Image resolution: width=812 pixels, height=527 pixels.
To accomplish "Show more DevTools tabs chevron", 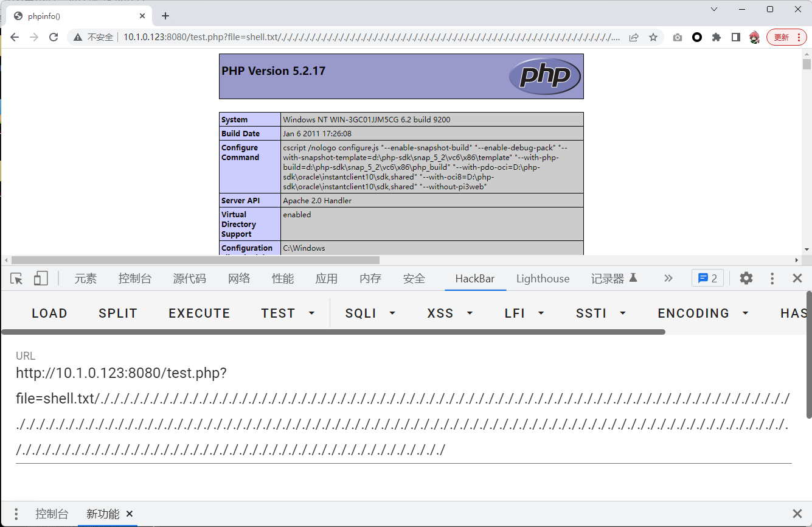I will pyautogui.click(x=668, y=279).
